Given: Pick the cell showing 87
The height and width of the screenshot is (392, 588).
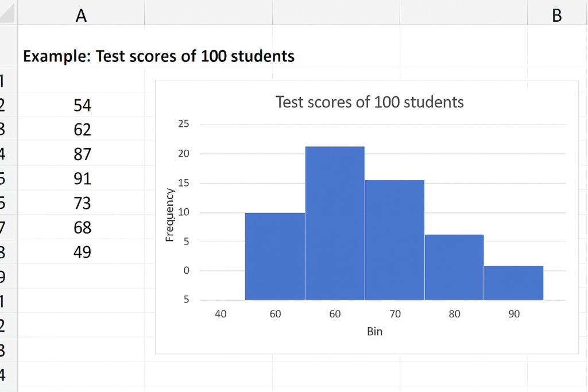Looking at the screenshot, I should point(82,154).
